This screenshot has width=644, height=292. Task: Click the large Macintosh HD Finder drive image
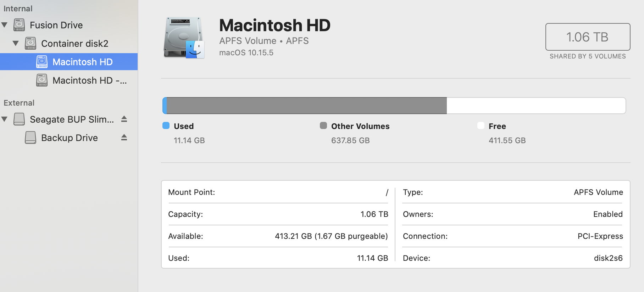pyautogui.click(x=184, y=38)
